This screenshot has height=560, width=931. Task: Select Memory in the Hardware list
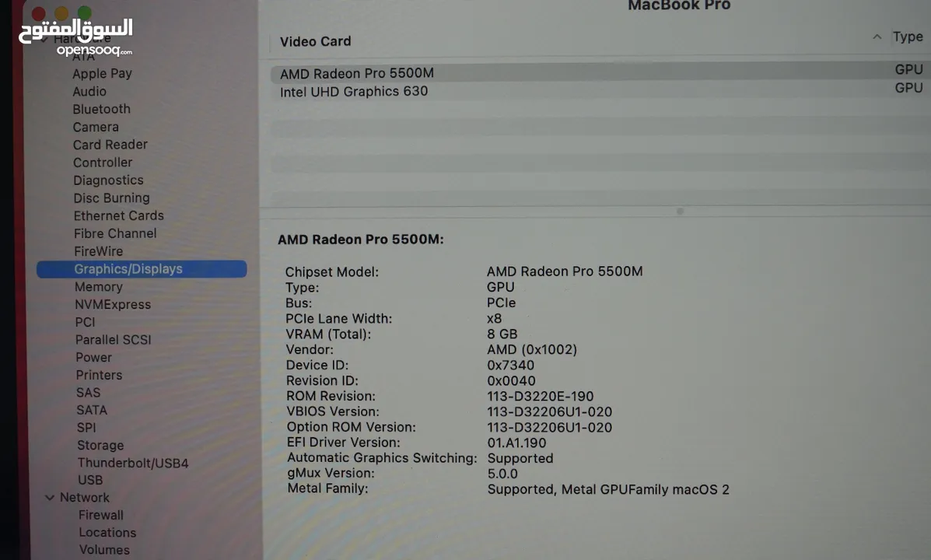[98, 286]
